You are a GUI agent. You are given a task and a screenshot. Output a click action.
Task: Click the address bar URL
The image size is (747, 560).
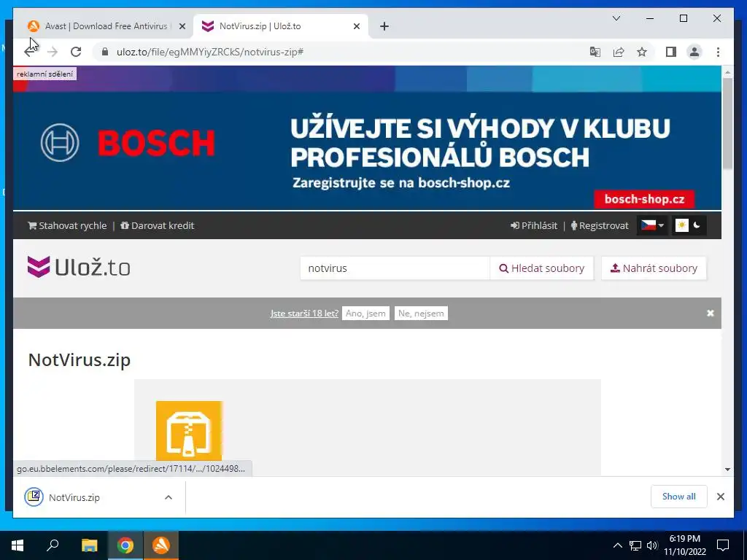(x=210, y=52)
